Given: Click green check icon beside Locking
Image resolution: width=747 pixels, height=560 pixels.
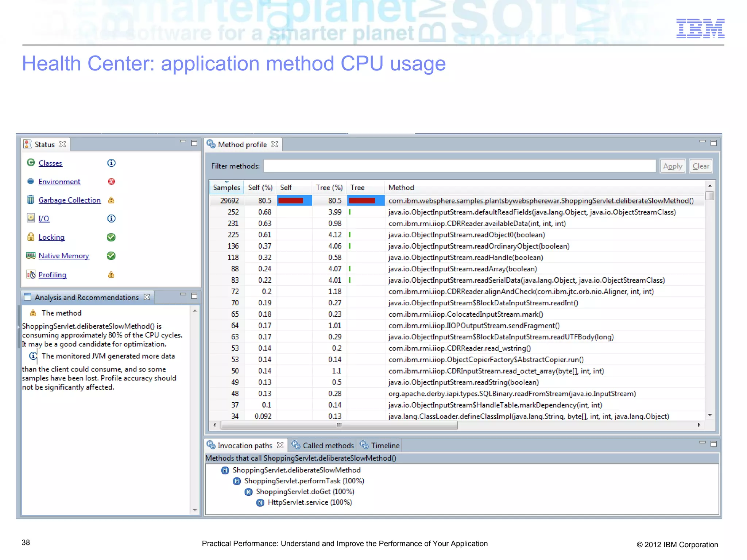Looking at the screenshot, I should (x=111, y=237).
